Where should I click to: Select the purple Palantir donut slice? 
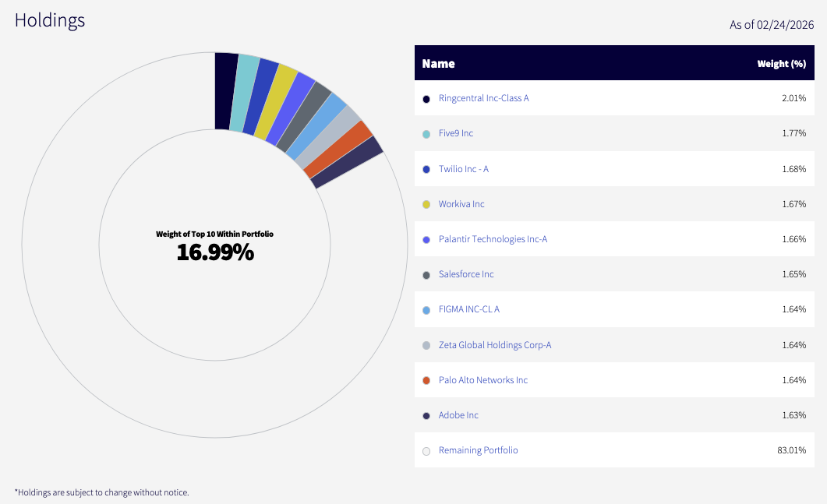291,110
